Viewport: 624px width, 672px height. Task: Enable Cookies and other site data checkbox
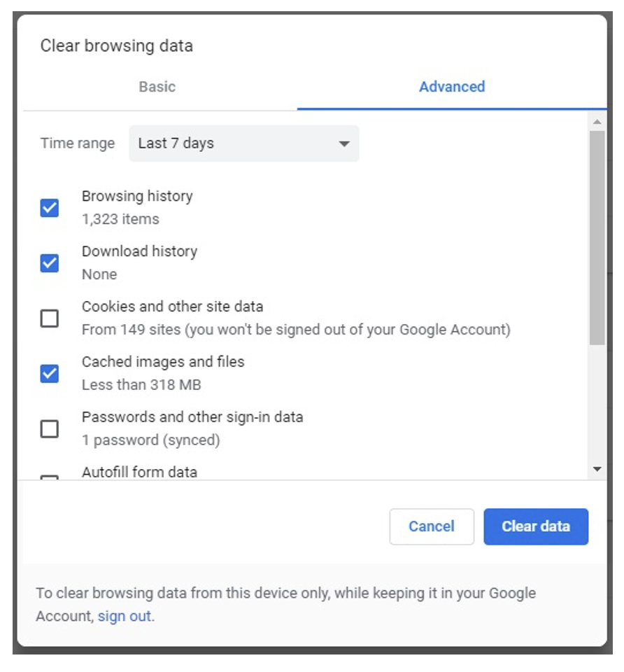click(x=50, y=318)
